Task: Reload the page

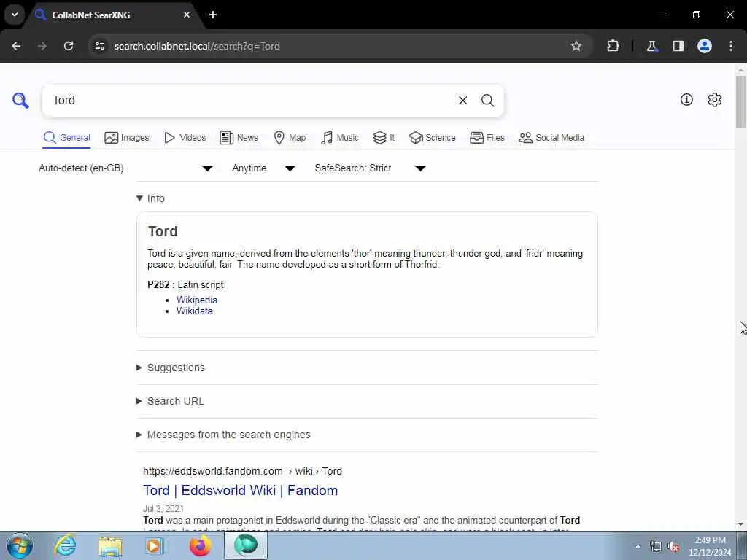Action: (69, 46)
